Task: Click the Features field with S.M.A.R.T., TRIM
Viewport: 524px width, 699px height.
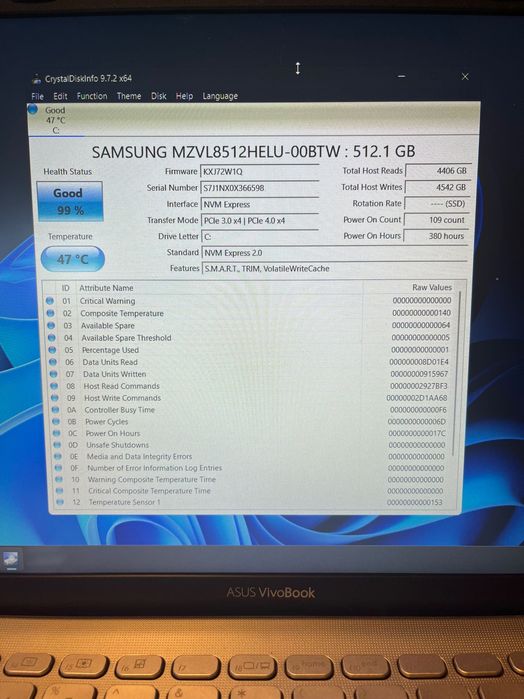Action: click(x=334, y=269)
